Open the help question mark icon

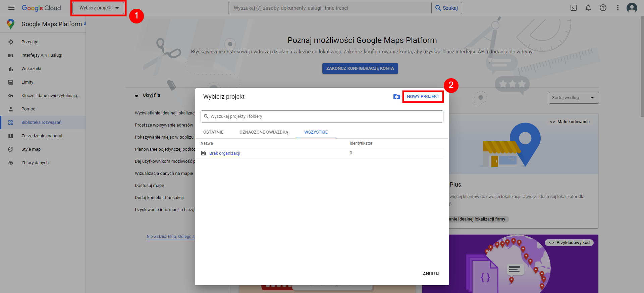tap(603, 8)
